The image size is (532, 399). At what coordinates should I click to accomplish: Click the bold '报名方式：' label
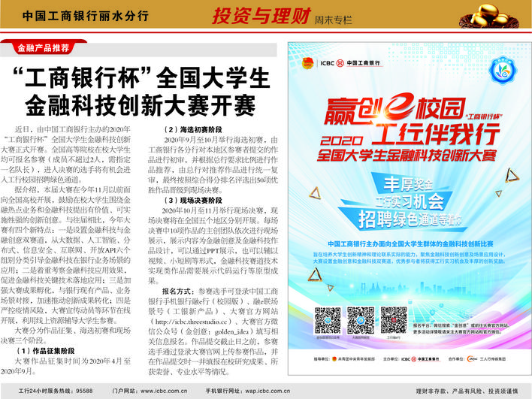[180, 291]
